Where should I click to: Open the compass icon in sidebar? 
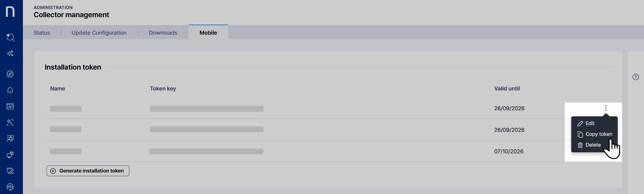(10, 74)
